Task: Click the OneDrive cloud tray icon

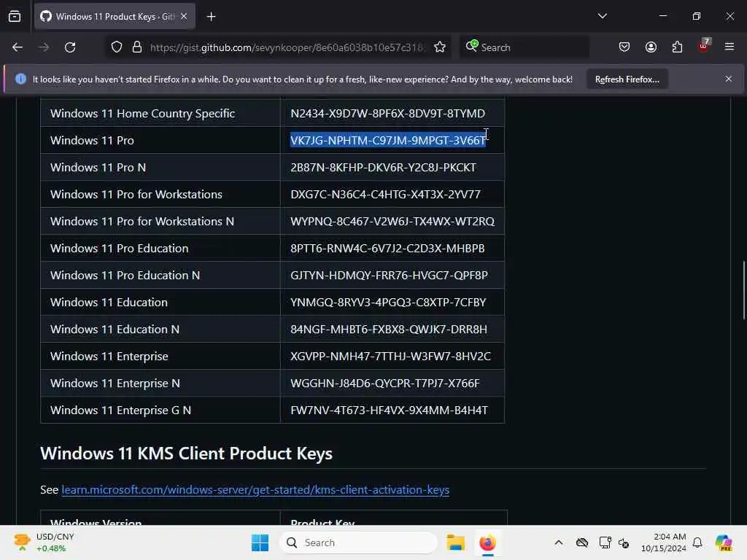Action: tap(581, 542)
